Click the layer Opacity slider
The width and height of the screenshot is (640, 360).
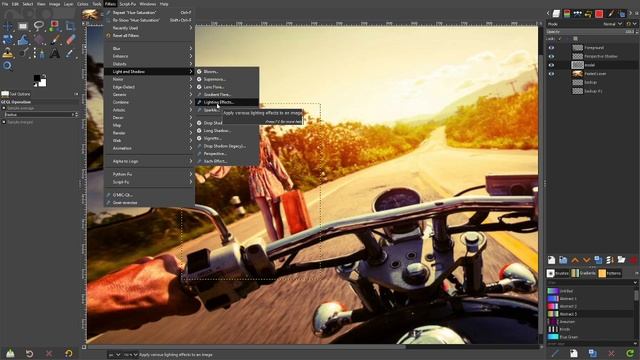[x=591, y=31]
